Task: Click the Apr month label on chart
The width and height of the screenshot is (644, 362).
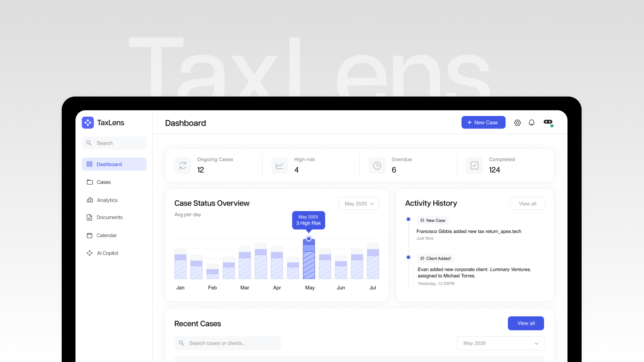Action: pos(277,288)
